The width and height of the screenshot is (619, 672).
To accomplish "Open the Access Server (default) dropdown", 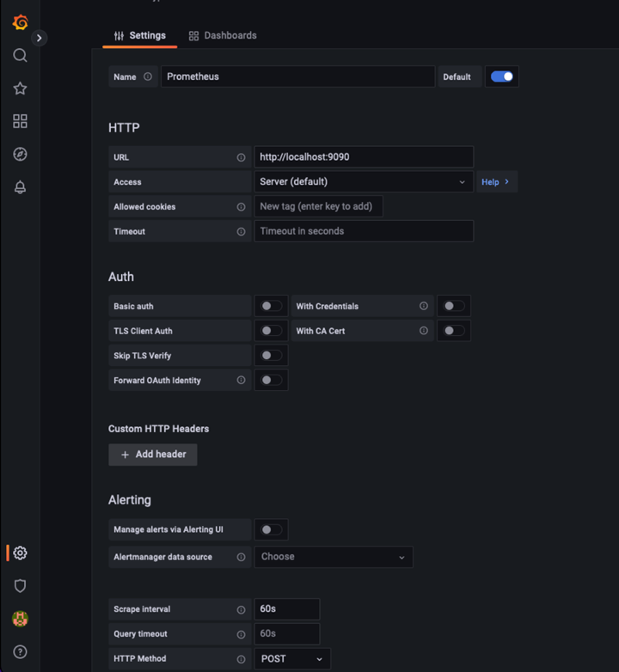I will [363, 182].
